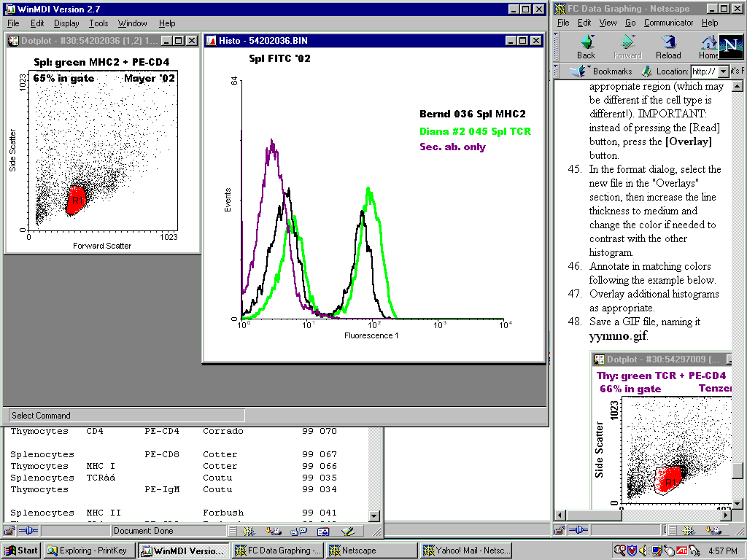Expand the Location URL dropdown arrow
Image resolution: width=747 pixels, height=560 pixels.
723,71
